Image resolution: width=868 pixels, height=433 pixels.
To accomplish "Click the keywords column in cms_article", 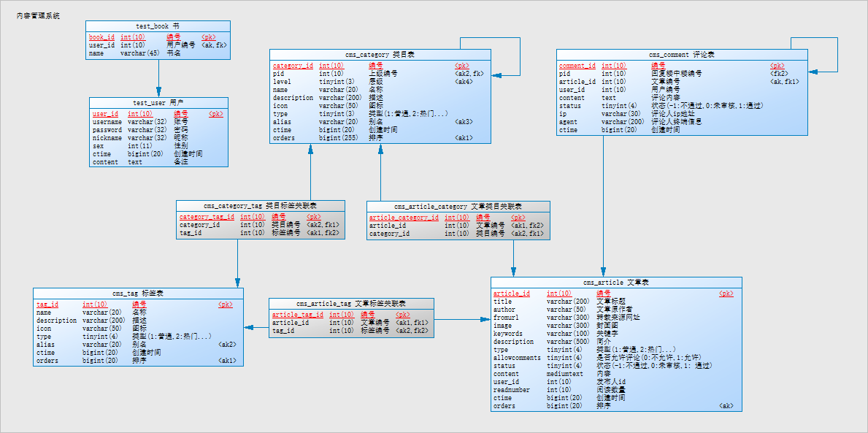I will coord(616,334).
